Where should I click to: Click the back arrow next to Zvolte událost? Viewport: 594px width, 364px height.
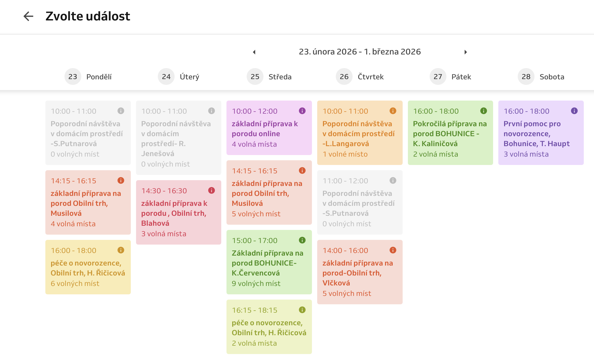pyautogui.click(x=28, y=16)
